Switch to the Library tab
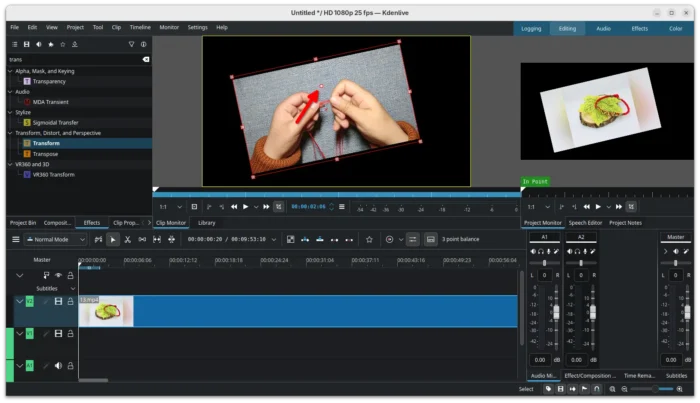 click(x=206, y=223)
